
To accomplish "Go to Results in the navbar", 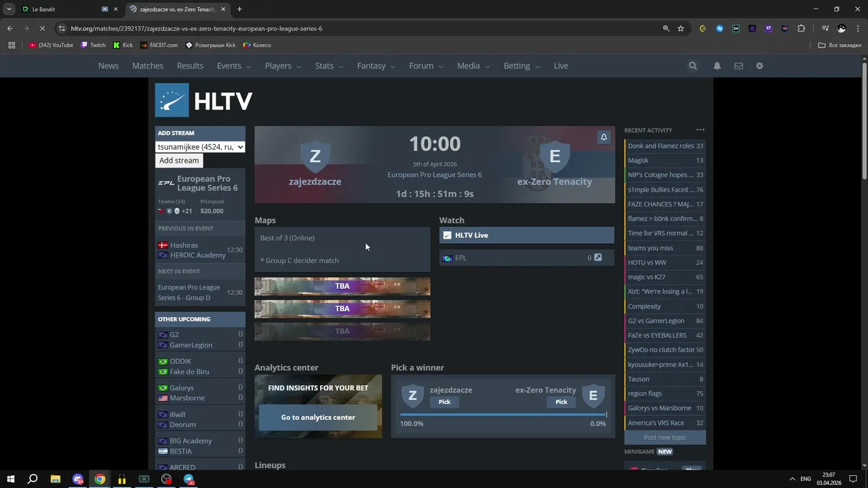I will pyautogui.click(x=190, y=66).
